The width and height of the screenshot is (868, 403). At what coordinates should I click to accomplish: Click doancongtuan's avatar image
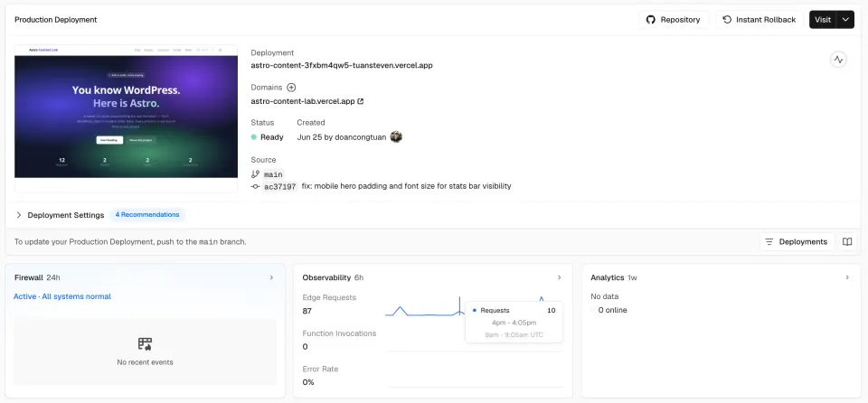point(396,136)
